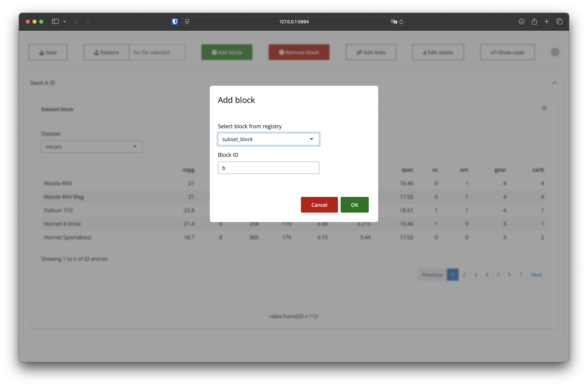
Task: Toggle the Safari sidebar icon
Action: click(x=55, y=22)
